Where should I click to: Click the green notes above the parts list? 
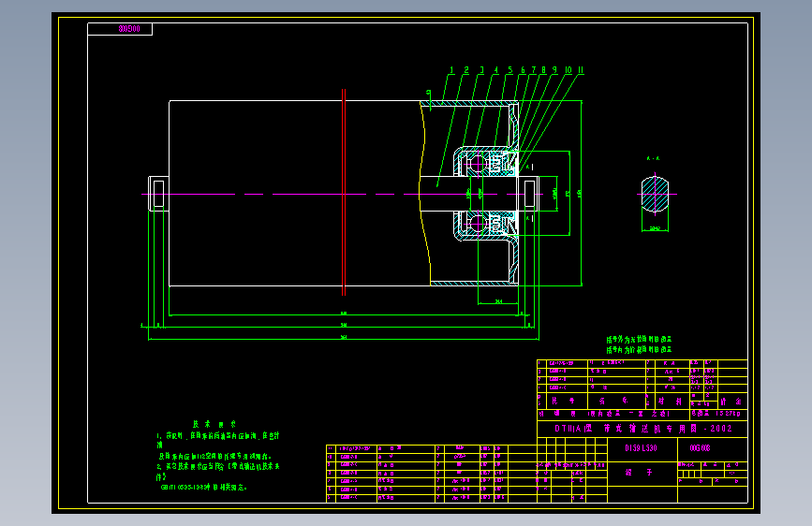tap(639, 344)
